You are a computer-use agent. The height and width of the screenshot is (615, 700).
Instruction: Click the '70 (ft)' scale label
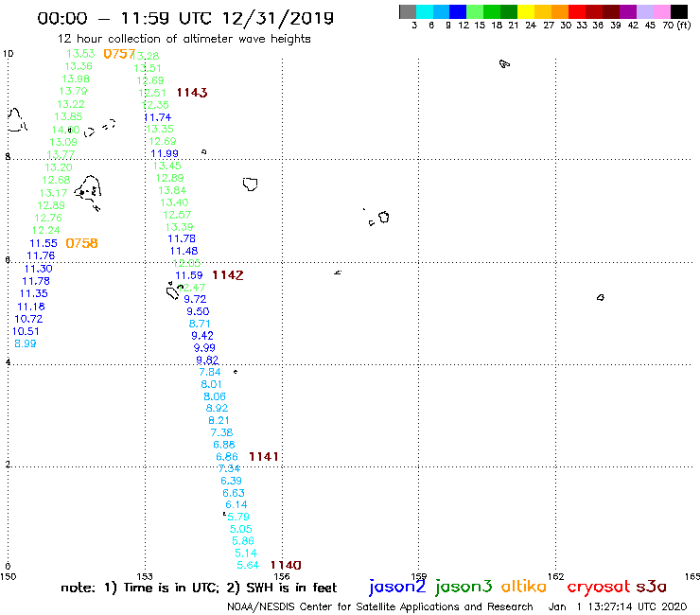pyautogui.click(x=676, y=25)
